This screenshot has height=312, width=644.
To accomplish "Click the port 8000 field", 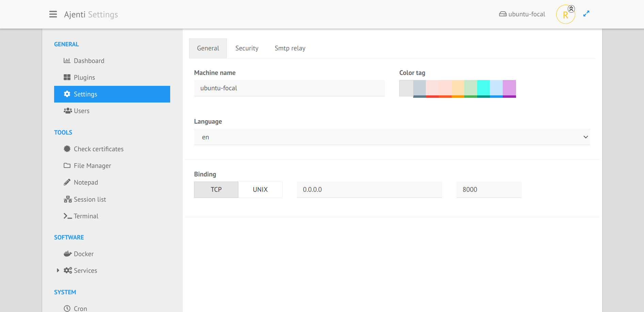I will pyautogui.click(x=489, y=190).
